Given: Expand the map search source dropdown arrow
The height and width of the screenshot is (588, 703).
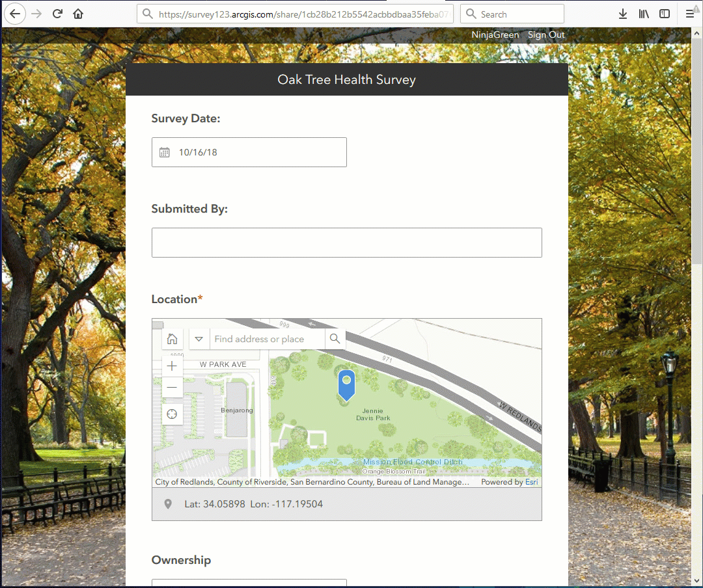Looking at the screenshot, I should (199, 339).
